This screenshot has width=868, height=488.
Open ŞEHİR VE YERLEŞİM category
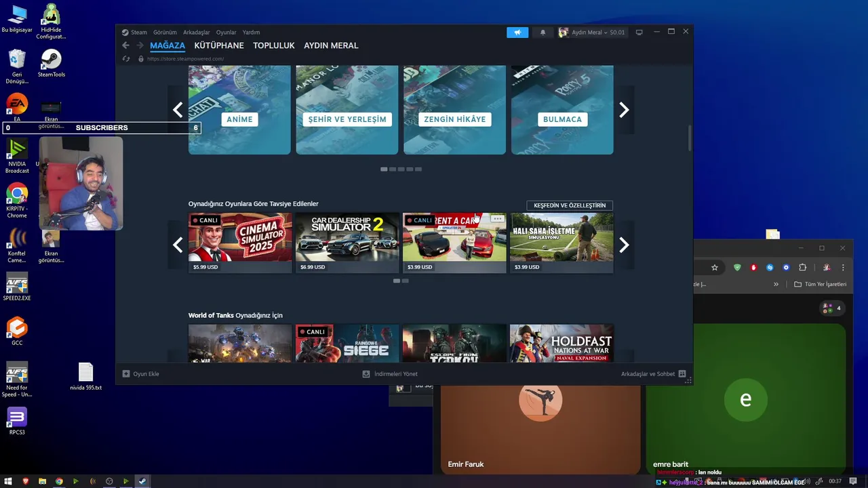[347, 110]
